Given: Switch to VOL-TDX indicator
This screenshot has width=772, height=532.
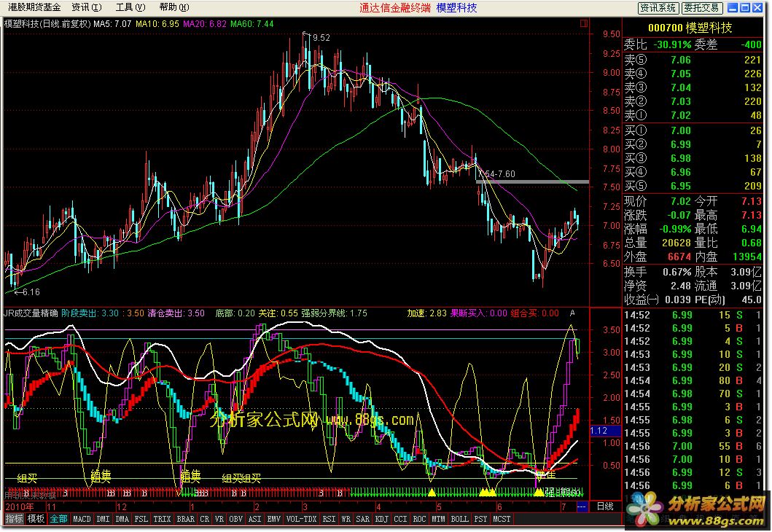Looking at the screenshot, I should coord(301,519).
